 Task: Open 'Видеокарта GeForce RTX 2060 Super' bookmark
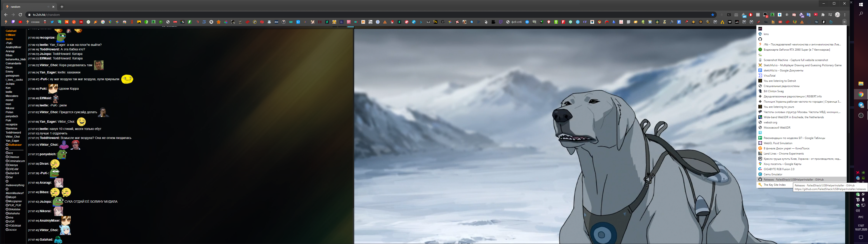[802, 49]
